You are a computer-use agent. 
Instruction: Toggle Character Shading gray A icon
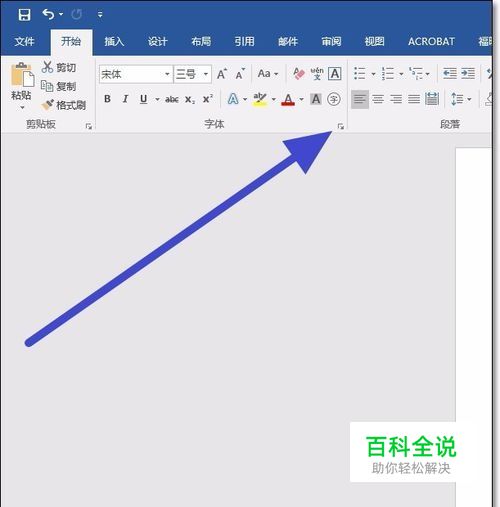tap(316, 99)
